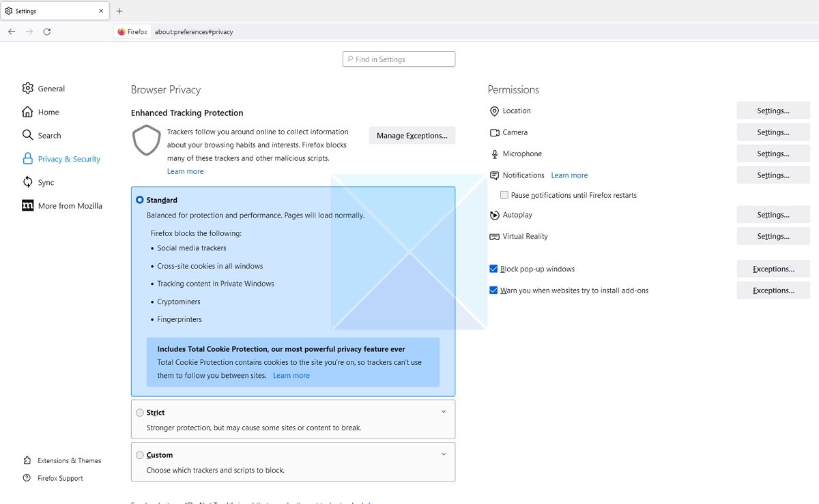The image size is (819, 504).
Task: Click the Autoplay permission icon
Action: pyautogui.click(x=495, y=215)
